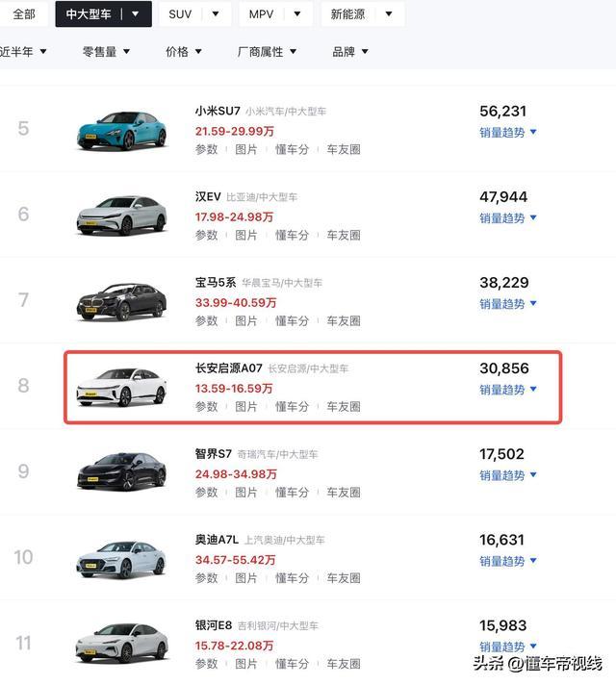Open the 厂商属性 filter
616x685 pixels.
pyautogui.click(x=267, y=52)
